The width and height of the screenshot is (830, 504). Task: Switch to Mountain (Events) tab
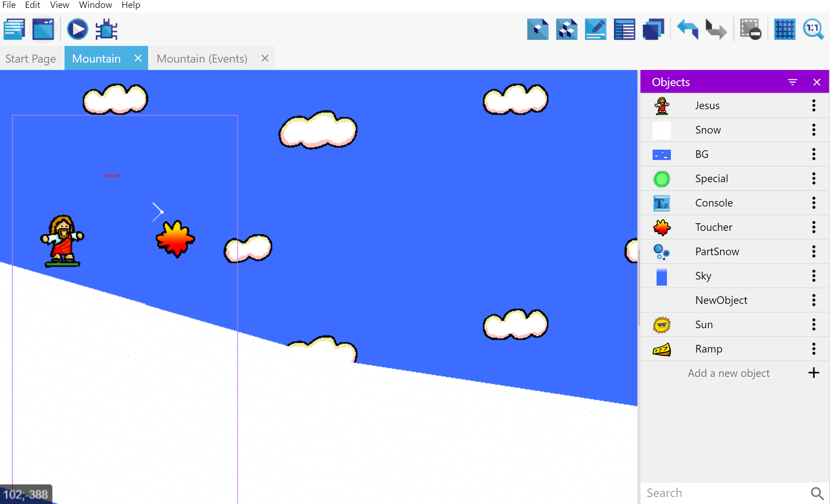point(202,59)
